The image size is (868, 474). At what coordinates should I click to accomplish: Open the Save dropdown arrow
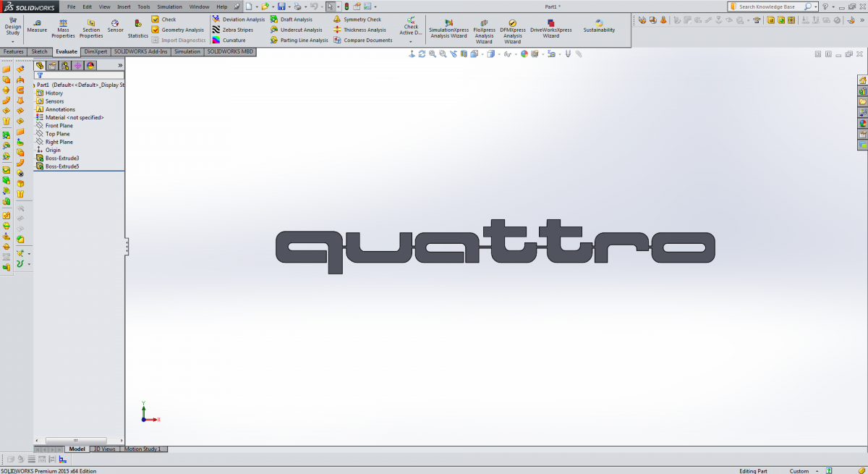pyautogui.click(x=288, y=7)
